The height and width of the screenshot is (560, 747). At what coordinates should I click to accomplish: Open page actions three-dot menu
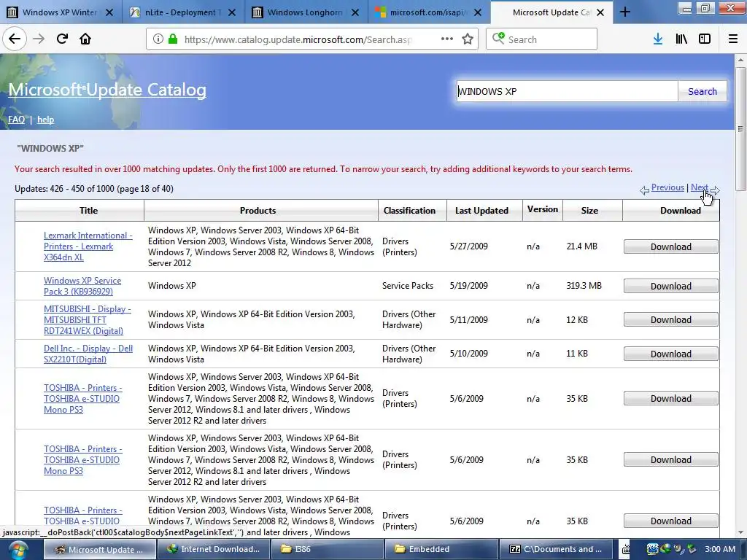[447, 39]
